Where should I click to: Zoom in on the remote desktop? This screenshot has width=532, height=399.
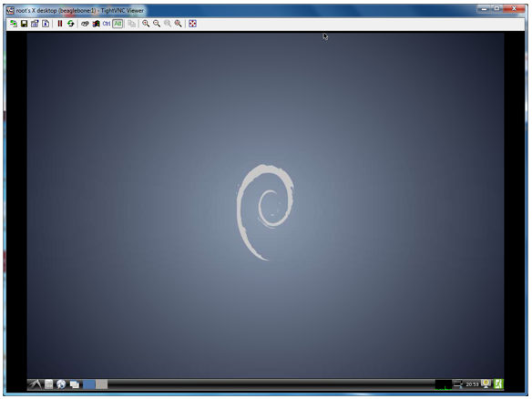click(x=146, y=24)
